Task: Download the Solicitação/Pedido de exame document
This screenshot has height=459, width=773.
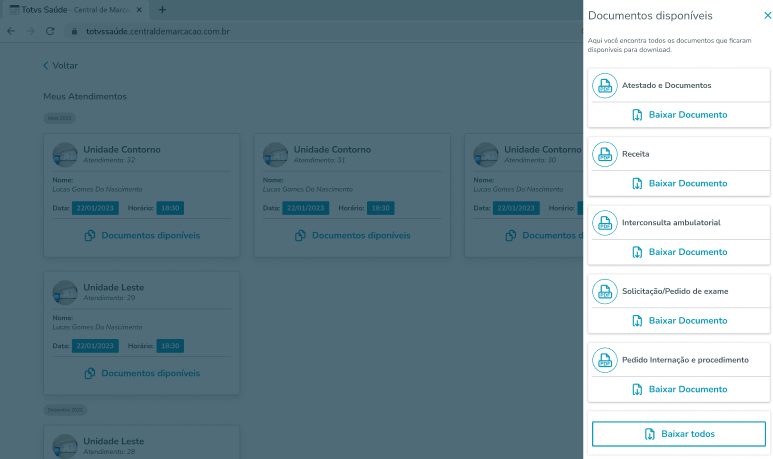Action: point(679,320)
